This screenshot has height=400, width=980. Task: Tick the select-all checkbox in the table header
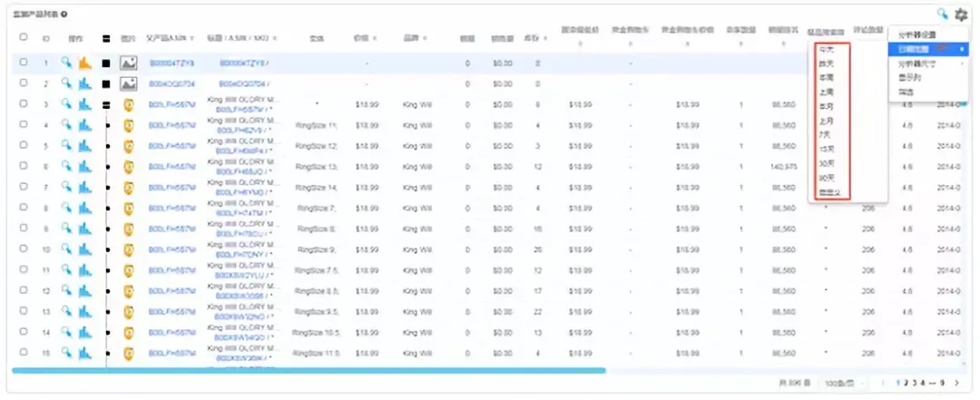[x=23, y=37]
